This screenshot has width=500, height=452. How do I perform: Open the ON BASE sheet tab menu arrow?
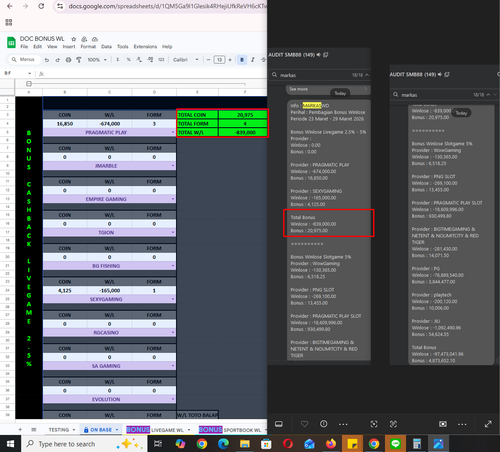117,430
